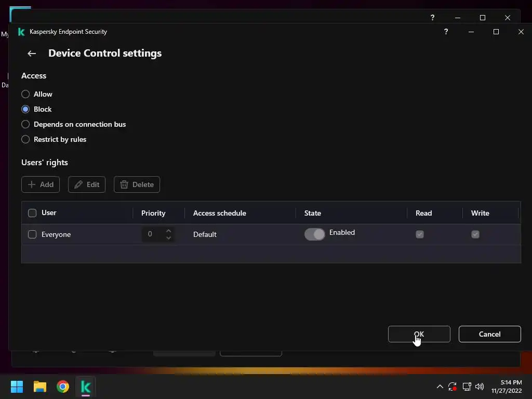Minimize the Kaspersky settings window
The image size is (532, 399).
pos(471,32)
